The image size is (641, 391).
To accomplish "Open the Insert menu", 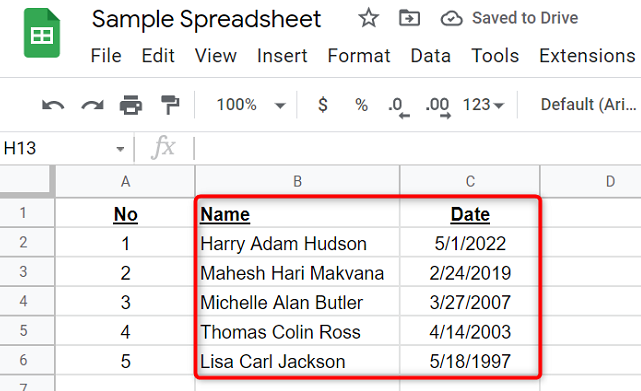I will (282, 56).
